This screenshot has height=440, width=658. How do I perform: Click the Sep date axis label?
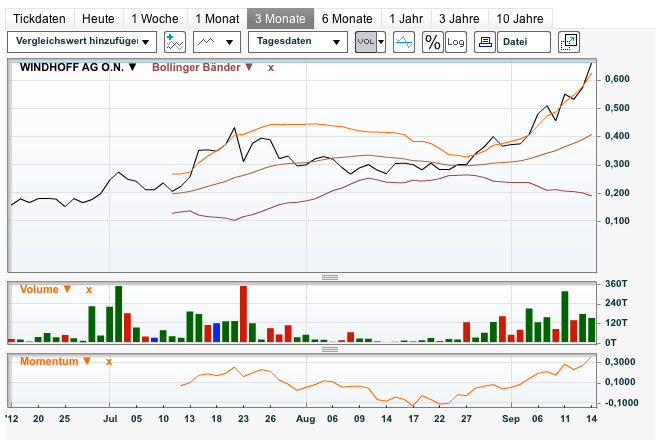511,419
